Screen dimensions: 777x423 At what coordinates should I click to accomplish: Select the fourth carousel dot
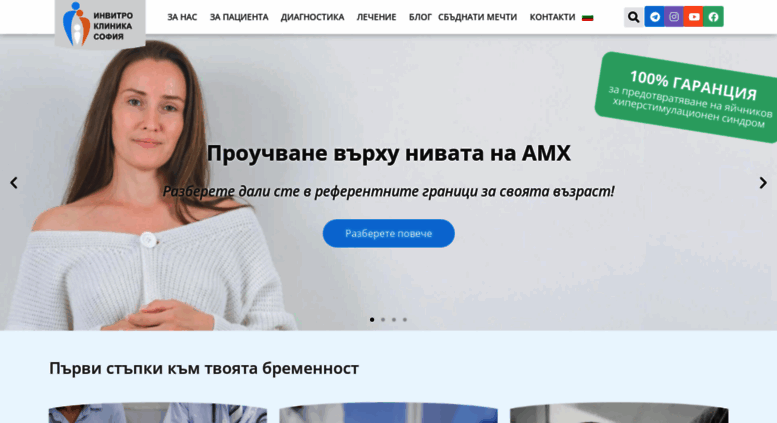click(x=405, y=319)
